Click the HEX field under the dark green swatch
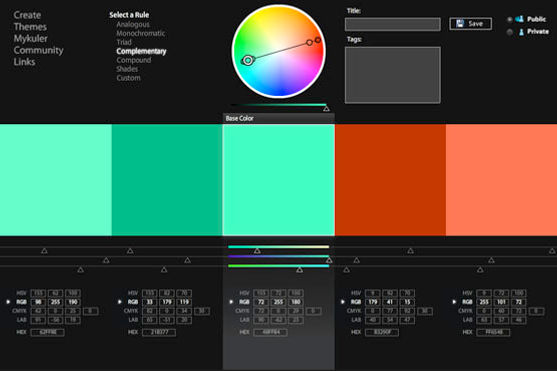557x371 pixels. tap(159, 333)
